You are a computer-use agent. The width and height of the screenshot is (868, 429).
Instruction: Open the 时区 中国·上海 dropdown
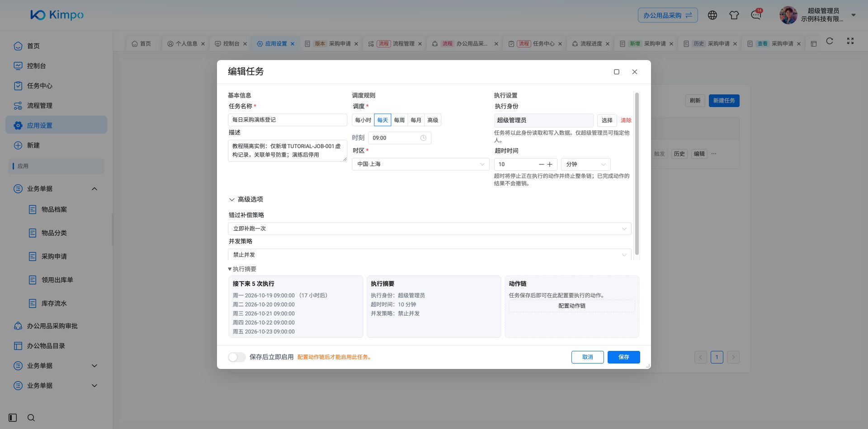click(x=420, y=164)
